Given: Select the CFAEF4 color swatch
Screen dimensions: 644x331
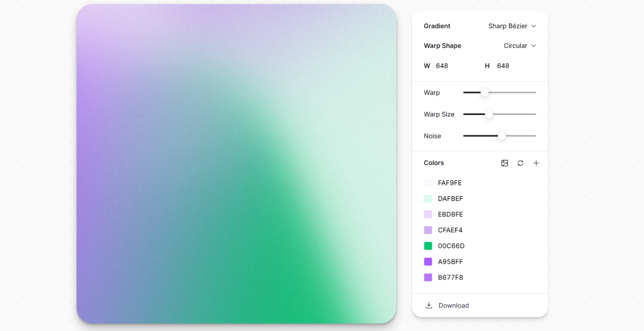Looking at the screenshot, I should (428, 230).
